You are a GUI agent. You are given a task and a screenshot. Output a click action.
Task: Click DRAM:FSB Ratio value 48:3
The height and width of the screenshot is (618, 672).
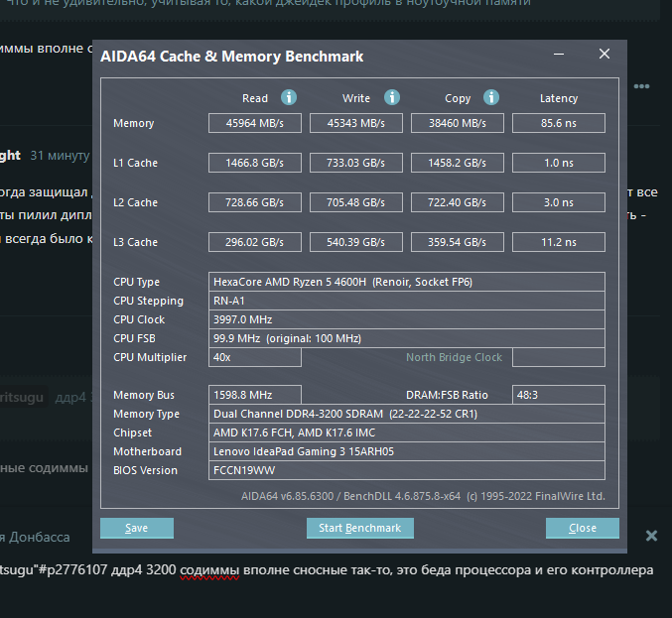[559, 395]
